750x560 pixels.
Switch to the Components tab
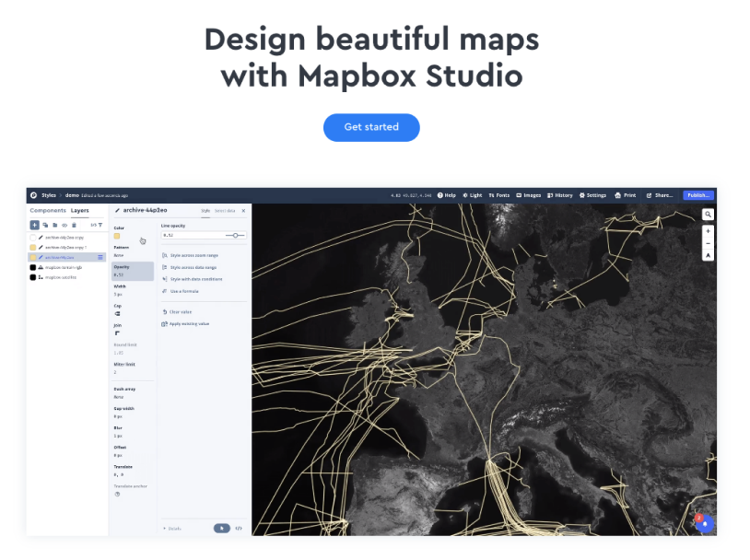tap(48, 210)
